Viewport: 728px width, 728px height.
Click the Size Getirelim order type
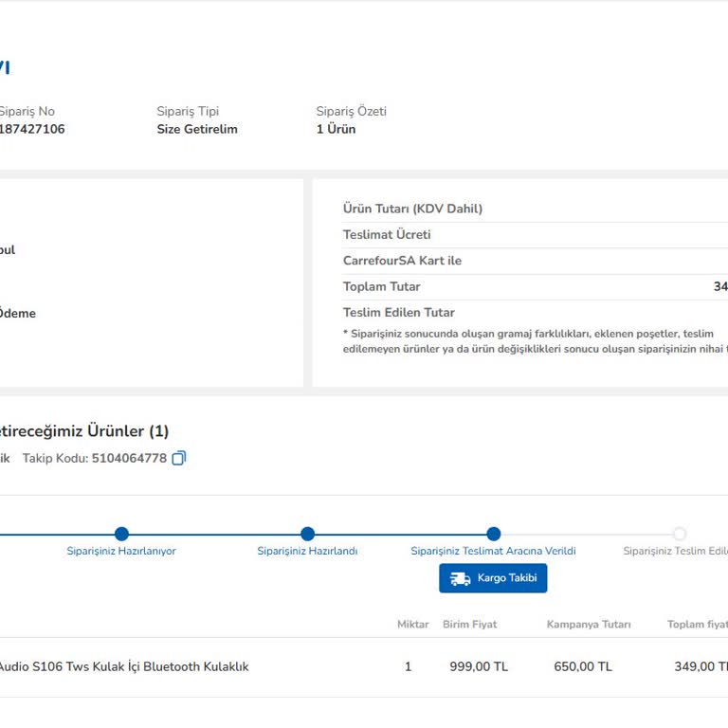(x=197, y=129)
